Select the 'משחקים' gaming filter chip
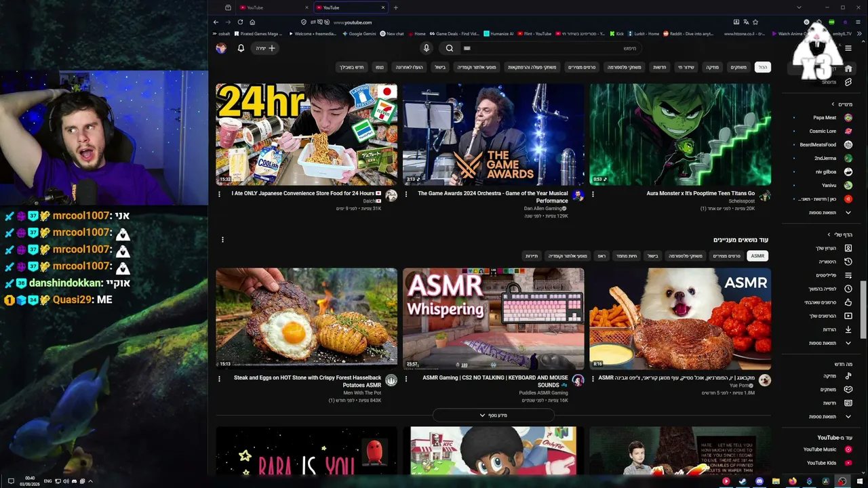The width and height of the screenshot is (868, 488). click(738, 67)
